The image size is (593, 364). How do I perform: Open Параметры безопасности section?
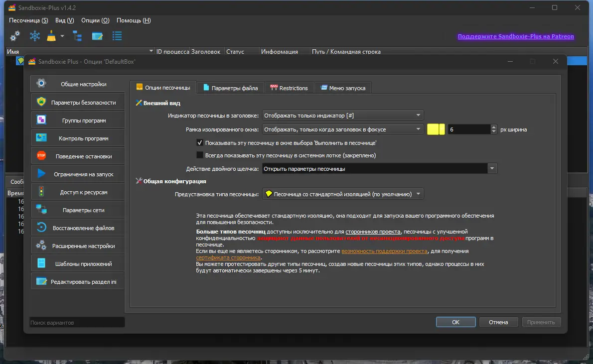[x=78, y=103]
